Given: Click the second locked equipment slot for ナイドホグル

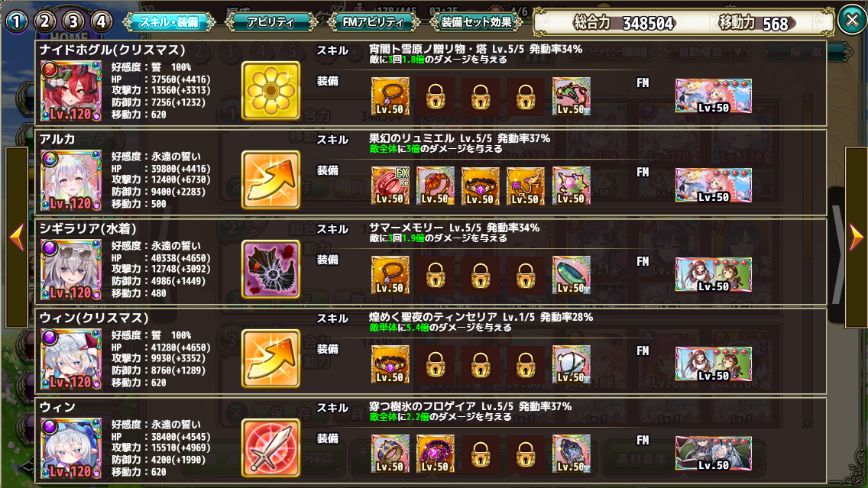Looking at the screenshot, I should pos(481,96).
